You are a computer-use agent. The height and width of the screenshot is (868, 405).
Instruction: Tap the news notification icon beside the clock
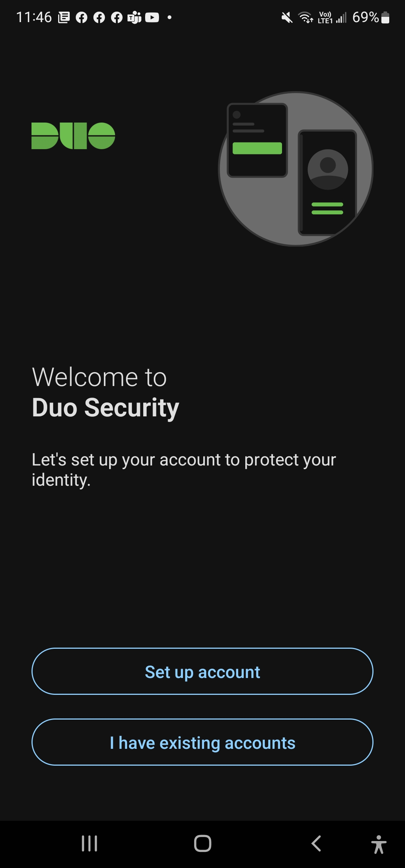coord(64,17)
